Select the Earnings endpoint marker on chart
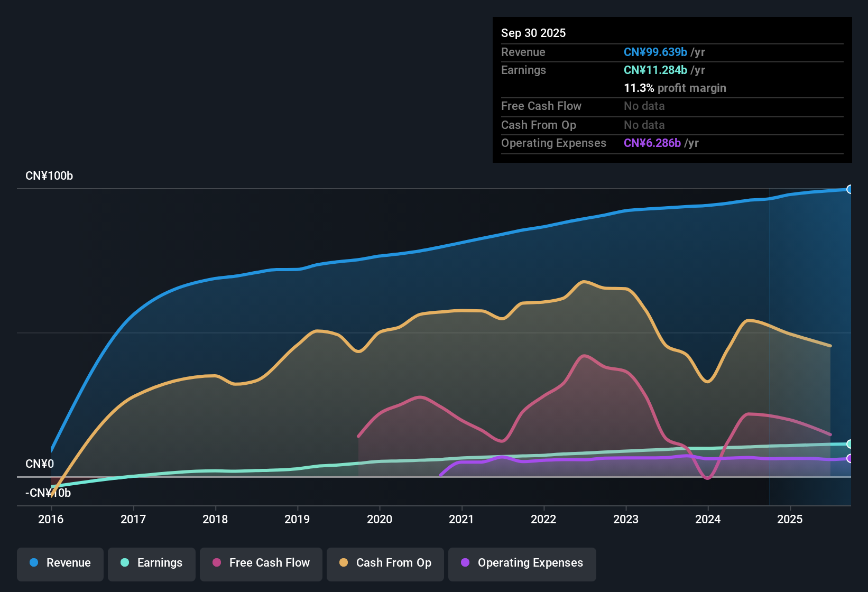868x592 pixels. (850, 444)
